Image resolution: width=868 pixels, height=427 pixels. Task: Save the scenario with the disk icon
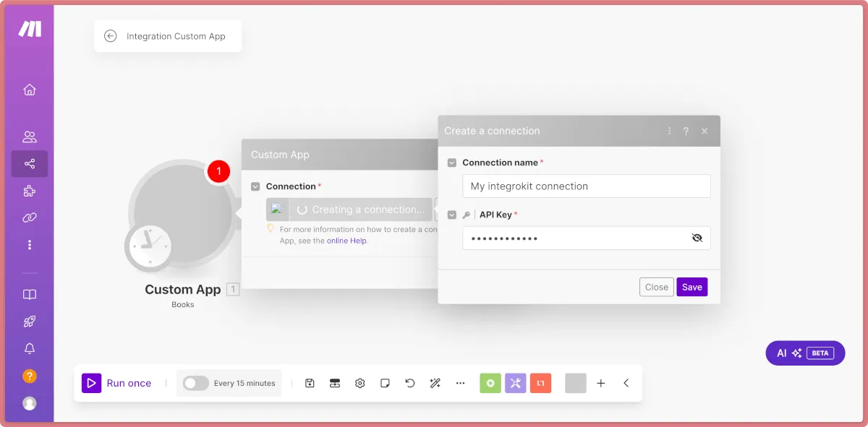310,383
